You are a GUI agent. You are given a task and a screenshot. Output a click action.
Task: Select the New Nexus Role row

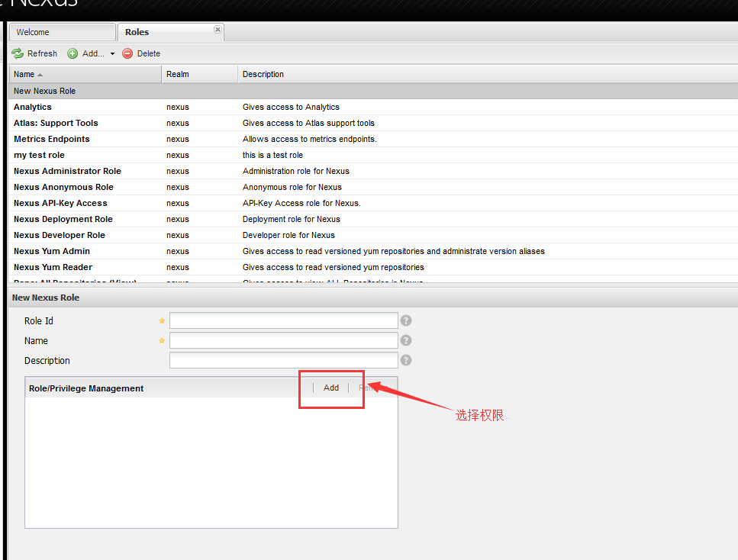click(373, 92)
